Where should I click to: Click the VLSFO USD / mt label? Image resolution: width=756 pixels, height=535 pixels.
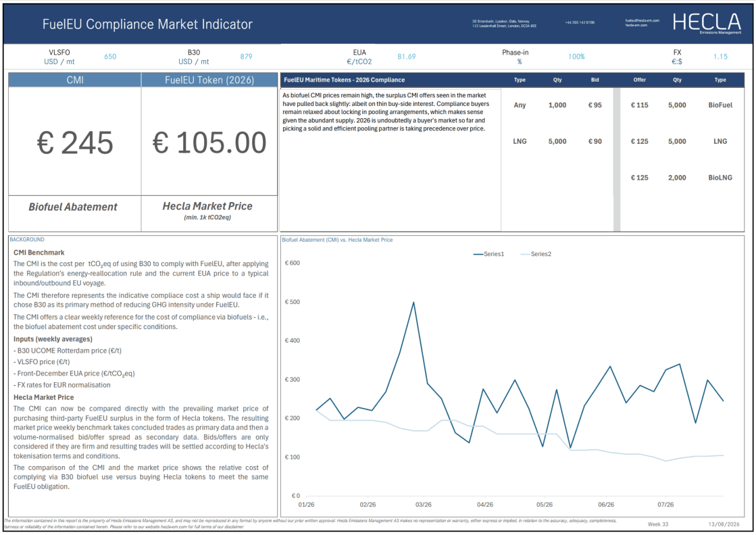(59, 57)
